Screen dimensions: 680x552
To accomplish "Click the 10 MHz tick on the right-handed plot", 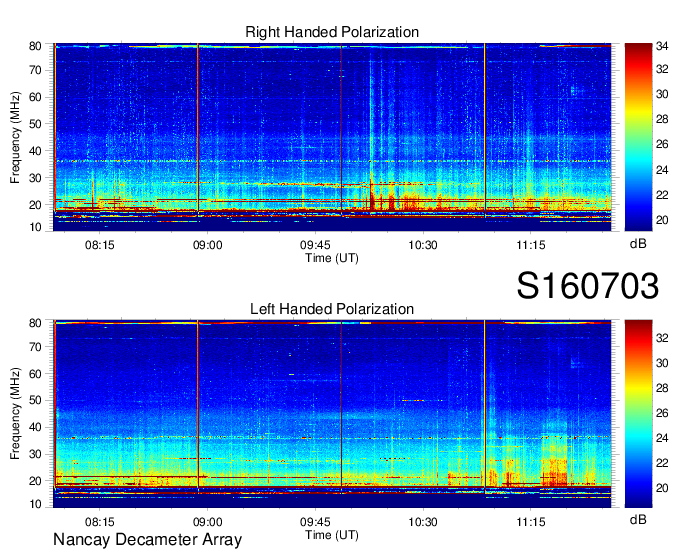I will point(35,227).
